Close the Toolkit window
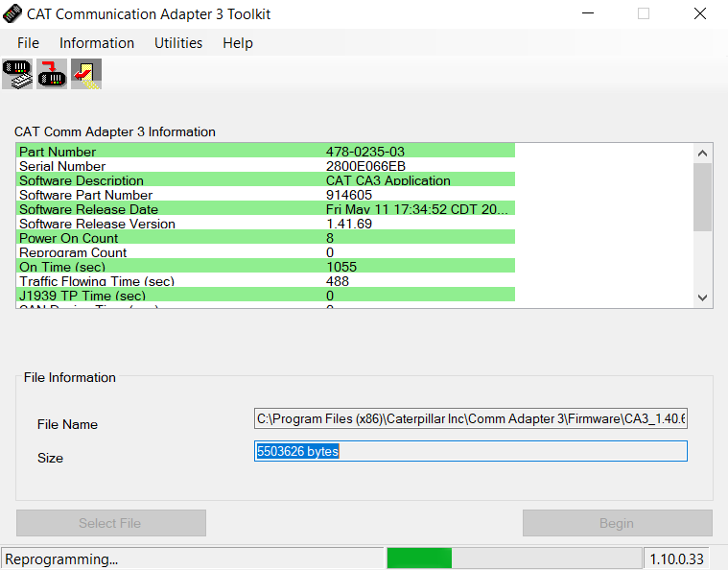This screenshot has width=728, height=570. tap(699, 13)
